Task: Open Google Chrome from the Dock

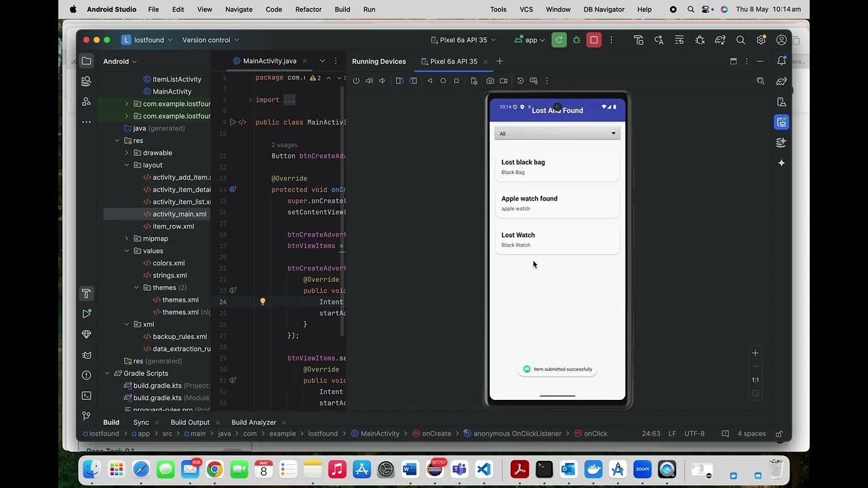Action: [214, 469]
